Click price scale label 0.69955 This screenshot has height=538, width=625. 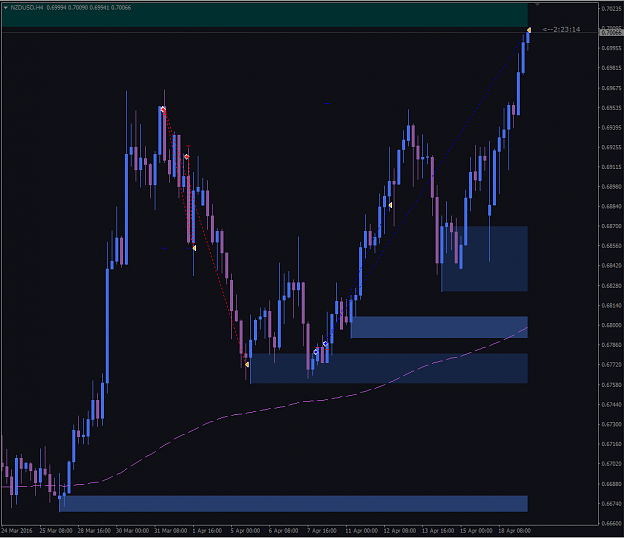[x=611, y=48]
